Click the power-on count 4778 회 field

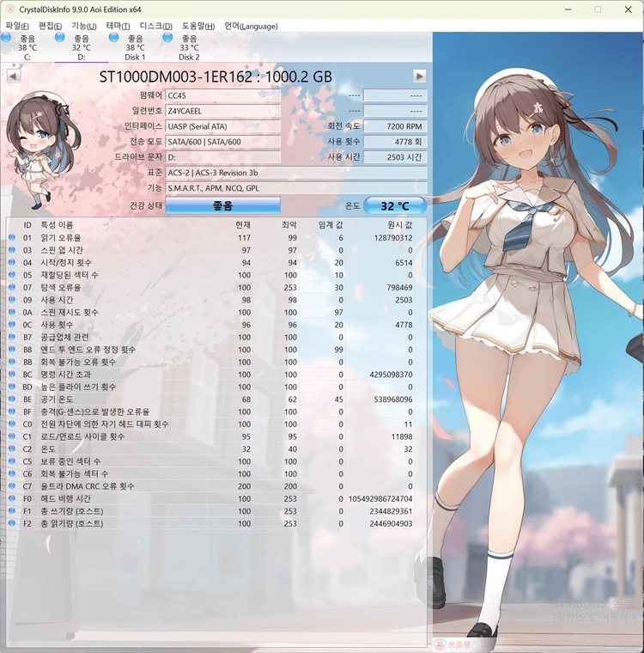tap(395, 142)
